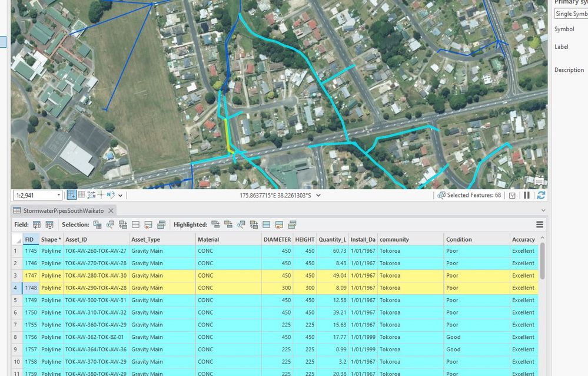Click the FID column header
Image resolution: width=588 pixels, height=376 pixels.
click(x=31, y=239)
